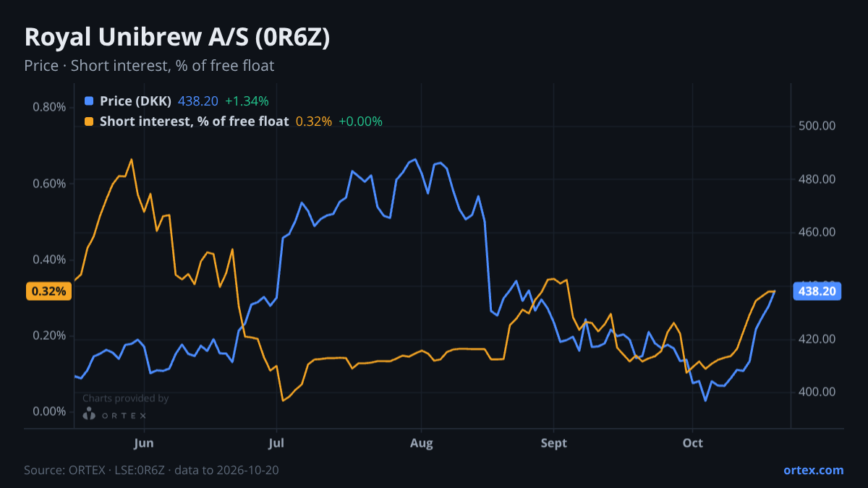Click the 0.40% left axis label
Viewport: 868px width, 488px height.
[x=49, y=260]
